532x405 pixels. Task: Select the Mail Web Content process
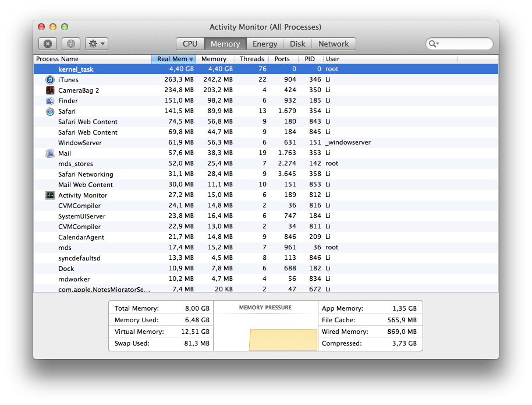click(x=266, y=185)
